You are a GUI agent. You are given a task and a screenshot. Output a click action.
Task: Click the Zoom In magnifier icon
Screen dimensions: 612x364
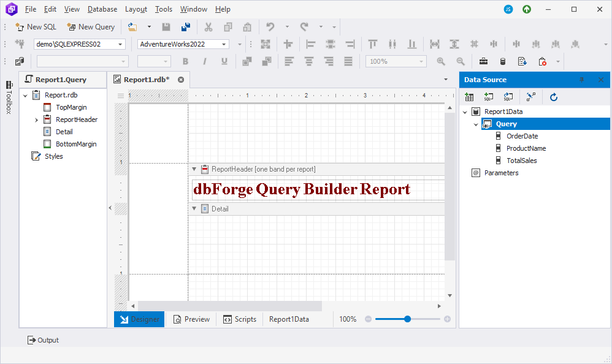coord(441,61)
